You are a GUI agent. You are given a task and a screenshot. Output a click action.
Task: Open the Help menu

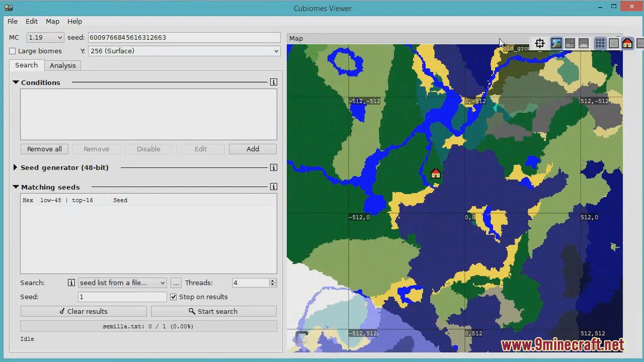click(x=74, y=21)
